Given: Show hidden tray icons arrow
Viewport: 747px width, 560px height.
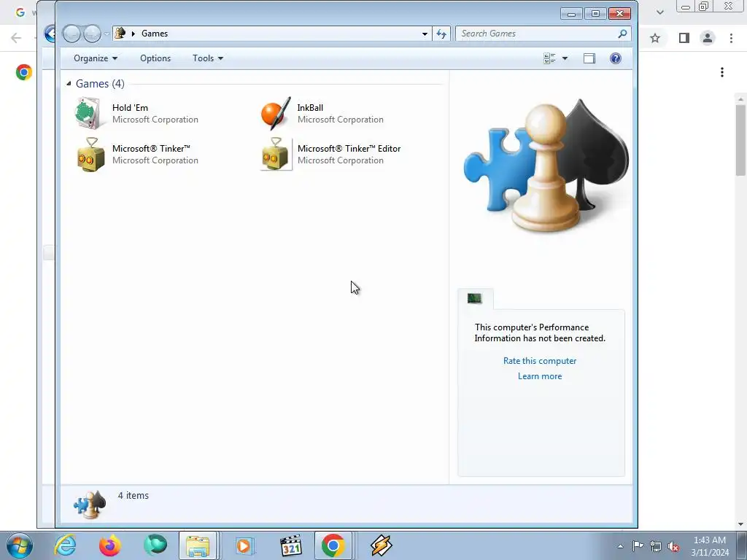Looking at the screenshot, I should click(x=620, y=546).
